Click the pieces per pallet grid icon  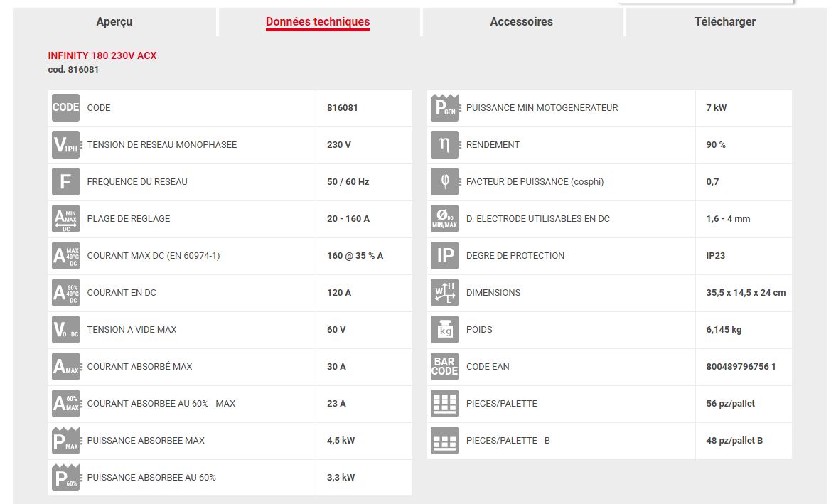[x=445, y=404]
